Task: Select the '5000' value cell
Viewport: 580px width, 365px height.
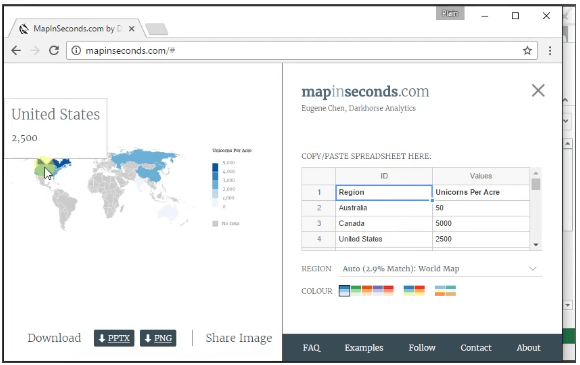Action: click(x=481, y=224)
